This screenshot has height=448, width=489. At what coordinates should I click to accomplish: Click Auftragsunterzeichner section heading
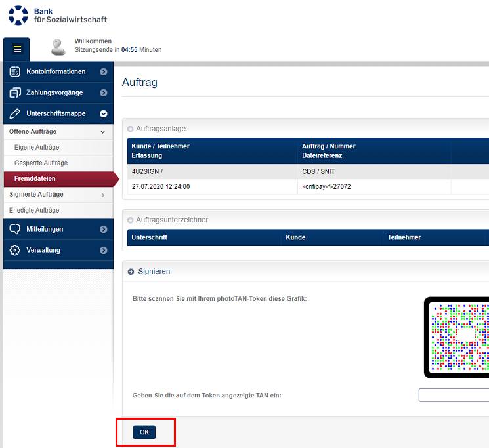[x=172, y=220]
